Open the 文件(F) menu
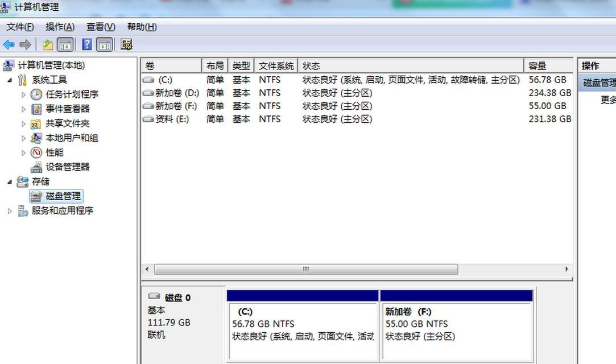Viewport: 616px width, 364px height. point(20,27)
